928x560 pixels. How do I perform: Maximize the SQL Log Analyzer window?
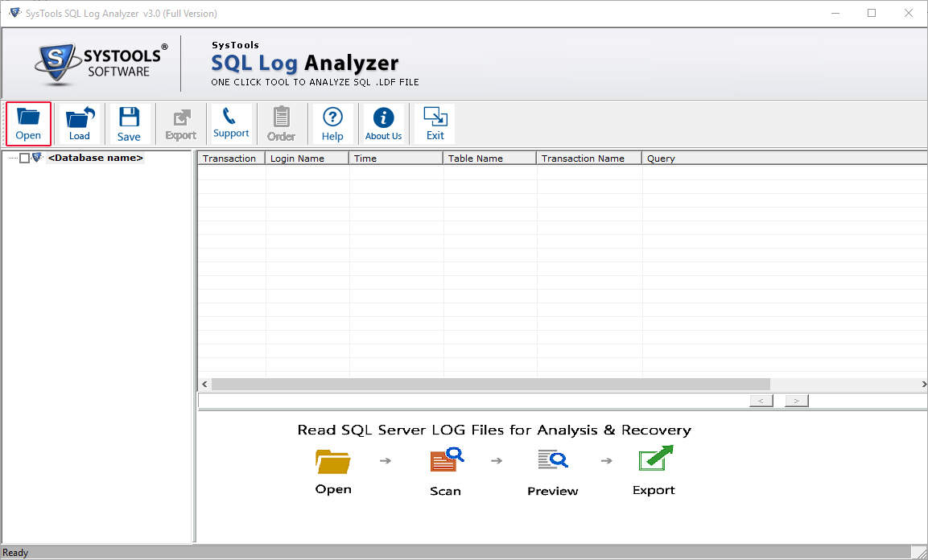(x=872, y=13)
